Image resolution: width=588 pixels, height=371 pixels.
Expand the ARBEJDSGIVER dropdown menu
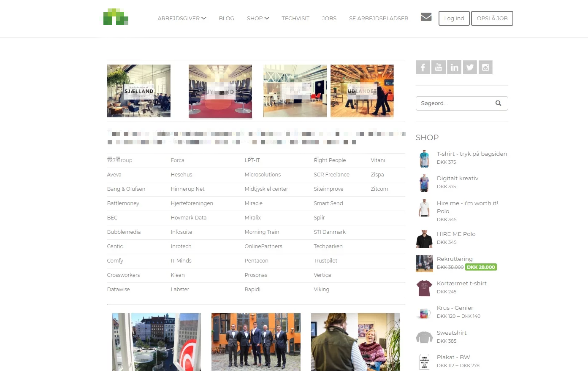point(182,19)
